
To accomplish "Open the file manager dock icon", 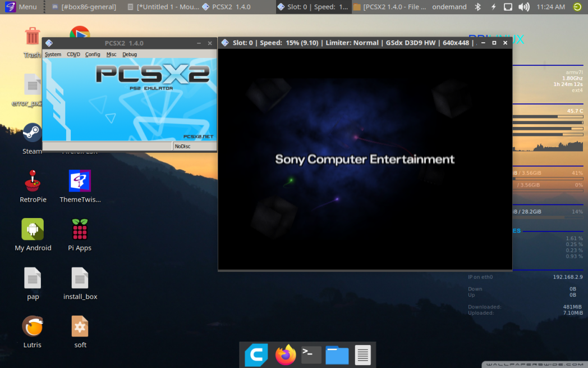I will coord(337,355).
